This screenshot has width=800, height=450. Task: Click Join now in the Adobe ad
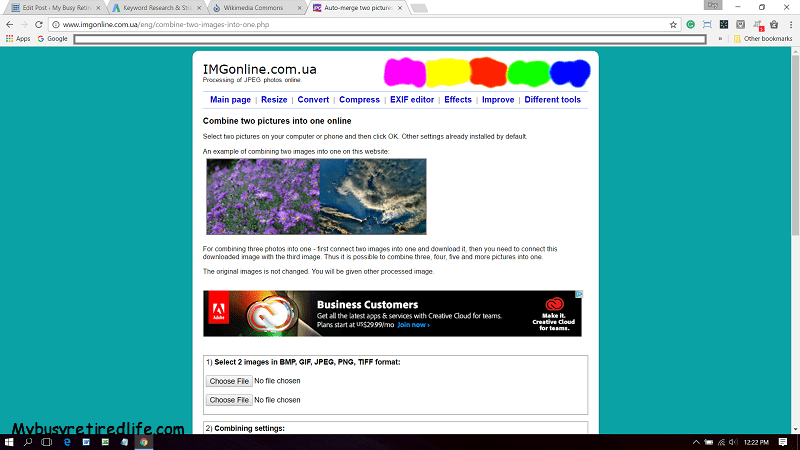pos(413,325)
